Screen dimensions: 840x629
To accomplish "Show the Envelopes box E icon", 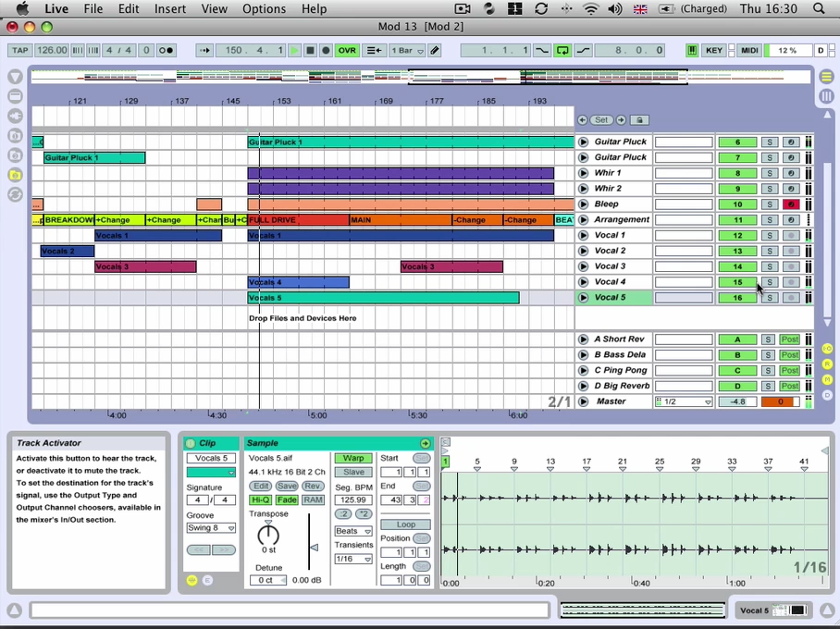I will point(207,580).
